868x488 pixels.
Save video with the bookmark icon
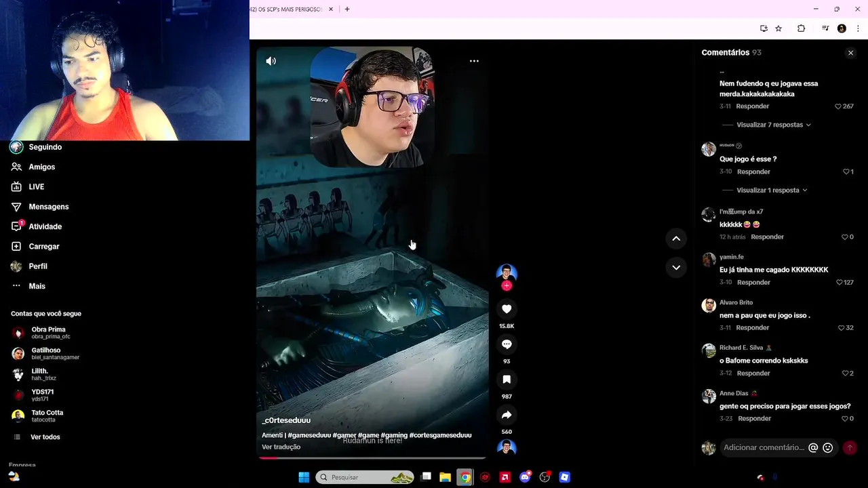507,380
